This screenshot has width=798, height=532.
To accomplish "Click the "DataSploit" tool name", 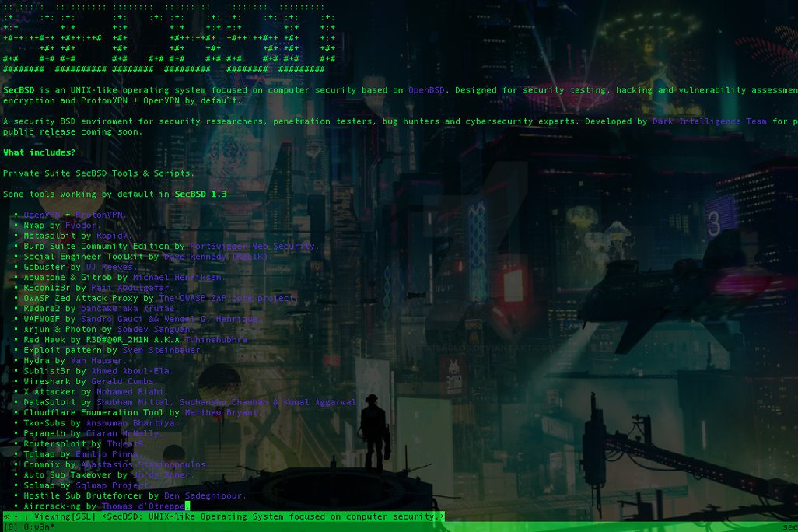I will (50, 402).
